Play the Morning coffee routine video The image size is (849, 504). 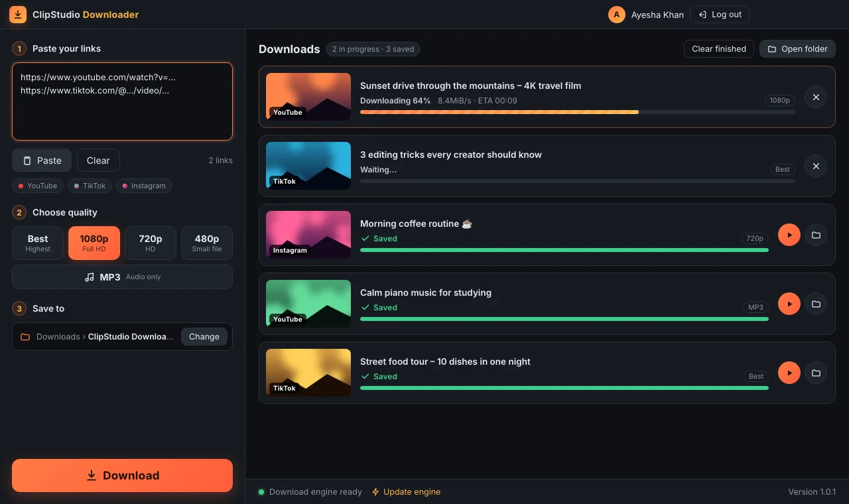click(x=789, y=235)
